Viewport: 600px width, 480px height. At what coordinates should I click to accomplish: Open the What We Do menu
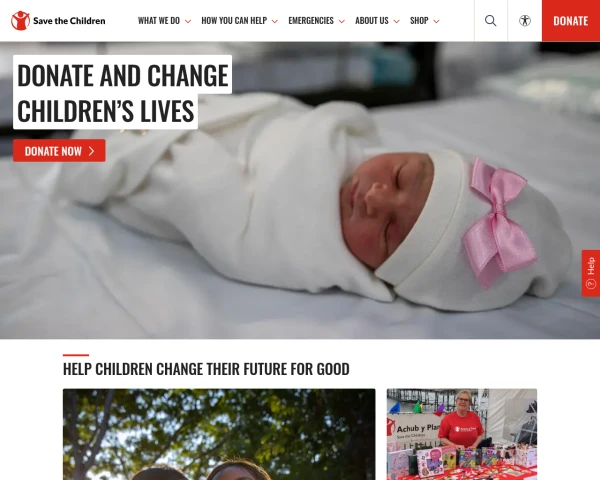pyautogui.click(x=159, y=21)
